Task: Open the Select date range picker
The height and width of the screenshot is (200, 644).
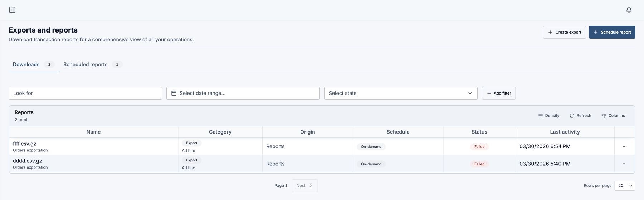Action: [x=243, y=93]
